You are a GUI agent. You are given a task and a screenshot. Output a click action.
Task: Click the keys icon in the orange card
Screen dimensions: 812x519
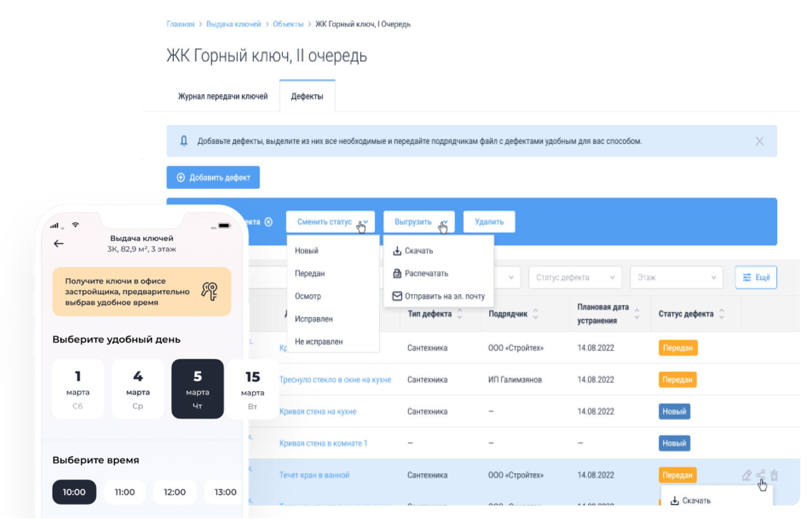point(210,291)
